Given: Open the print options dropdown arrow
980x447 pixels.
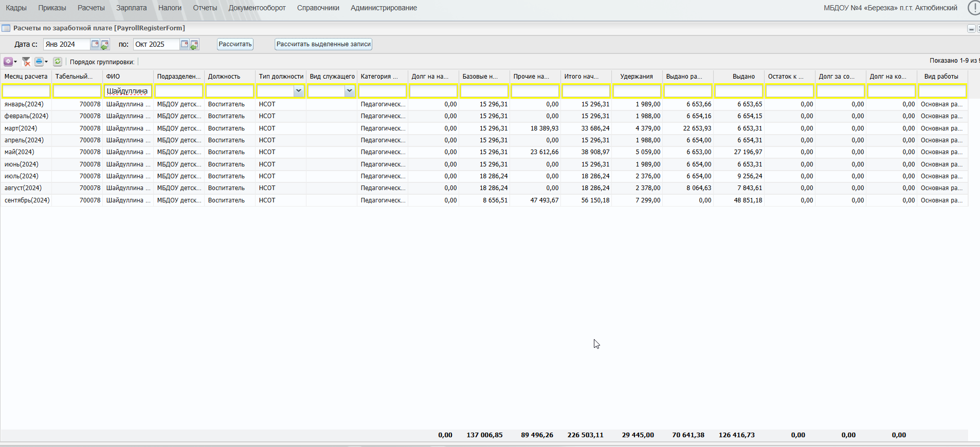Looking at the screenshot, I should coord(46,62).
